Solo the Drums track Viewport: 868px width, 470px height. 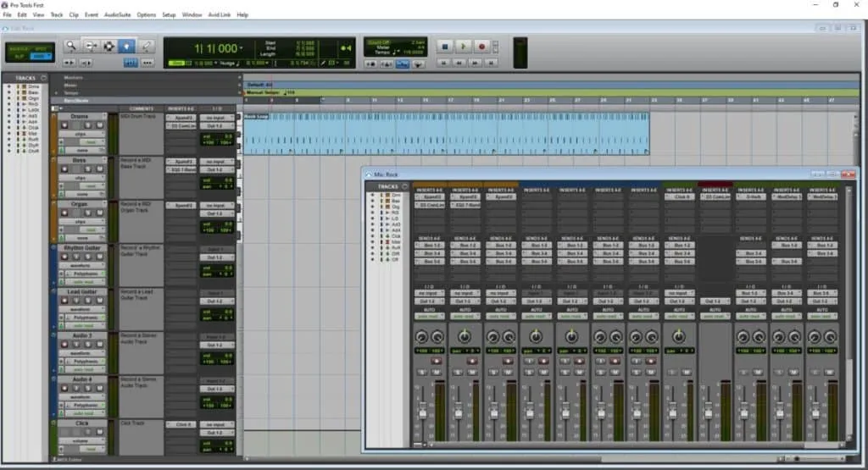click(x=87, y=125)
